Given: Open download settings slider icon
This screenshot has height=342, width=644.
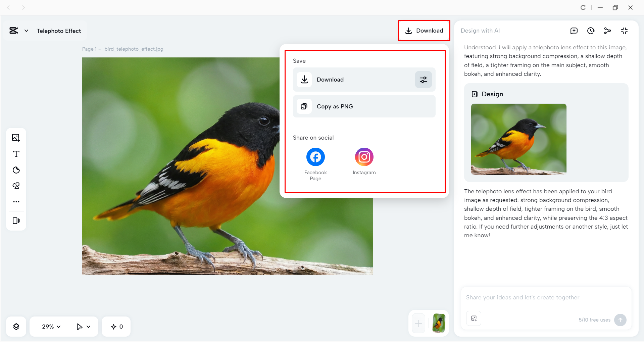Looking at the screenshot, I should (x=424, y=80).
